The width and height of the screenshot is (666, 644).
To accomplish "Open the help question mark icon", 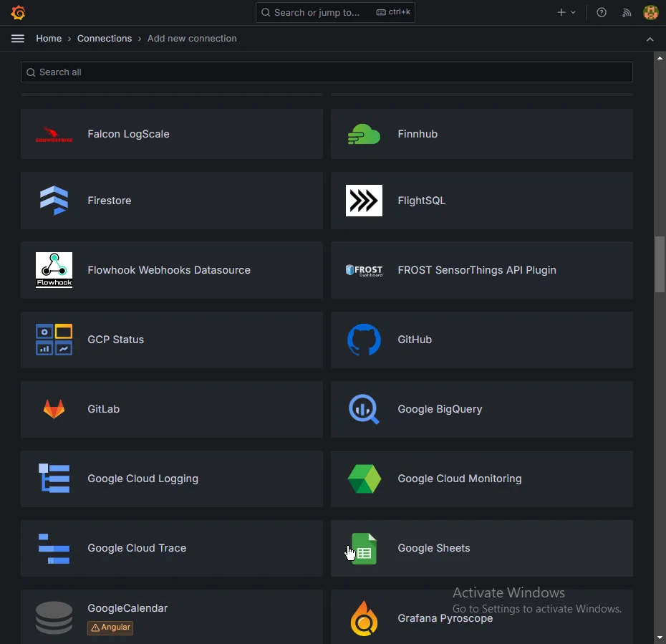I will (x=602, y=12).
